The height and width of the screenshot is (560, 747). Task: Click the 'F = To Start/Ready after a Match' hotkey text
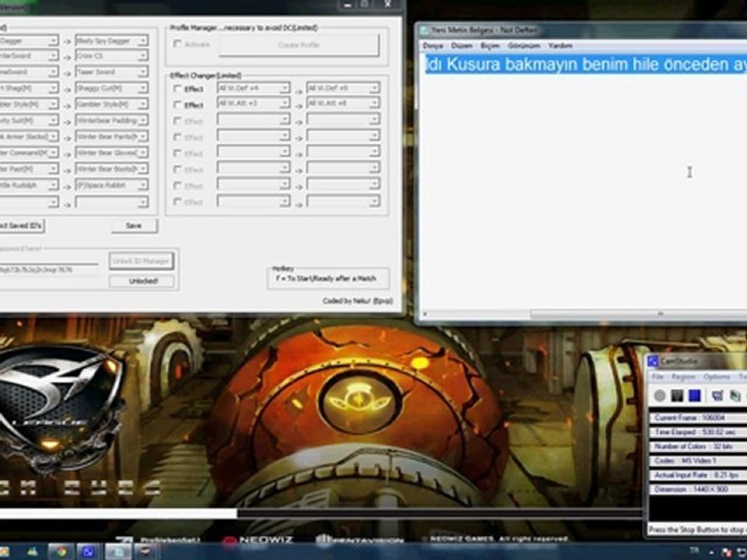click(x=326, y=278)
